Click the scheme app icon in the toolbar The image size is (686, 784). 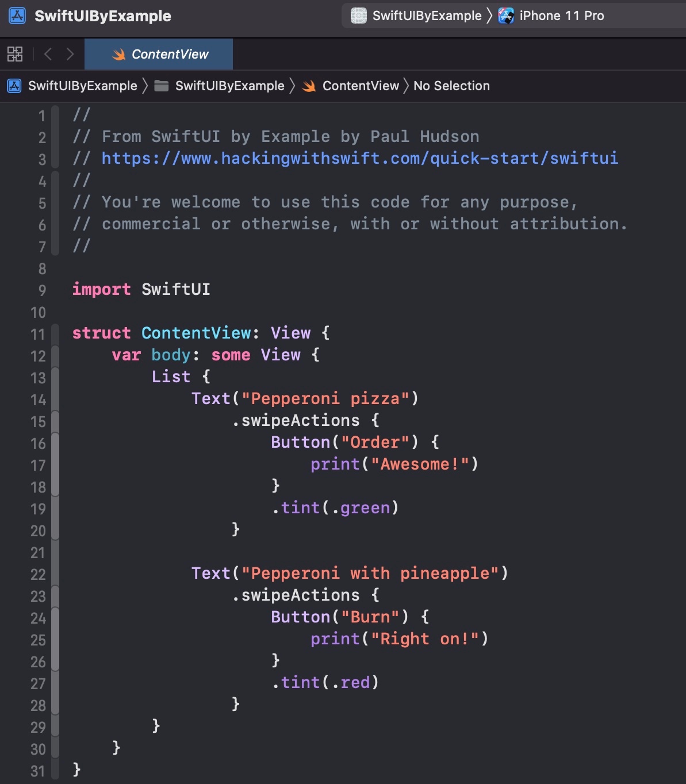pos(359,16)
